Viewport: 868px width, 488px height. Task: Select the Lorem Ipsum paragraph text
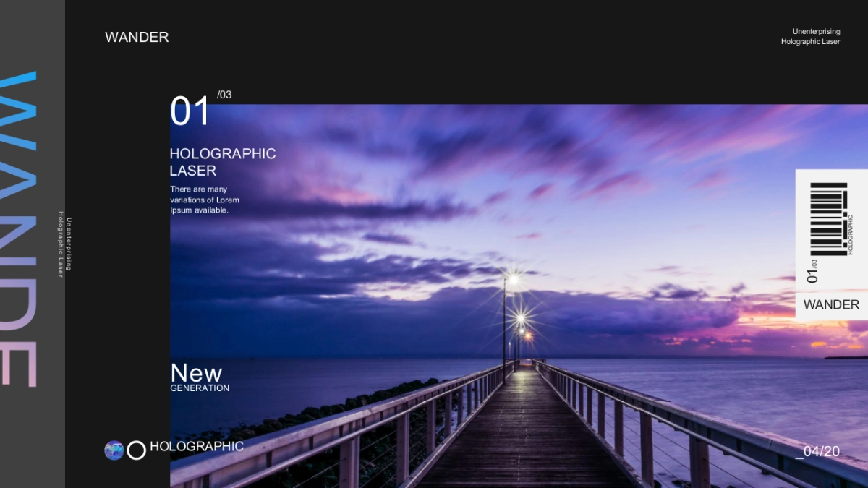pyautogui.click(x=205, y=200)
